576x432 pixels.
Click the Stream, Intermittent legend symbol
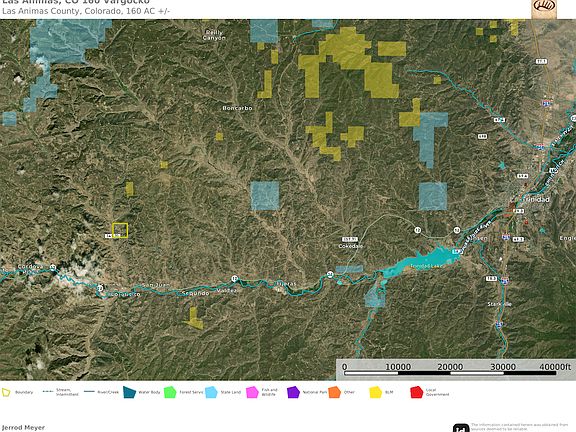tap(48, 392)
